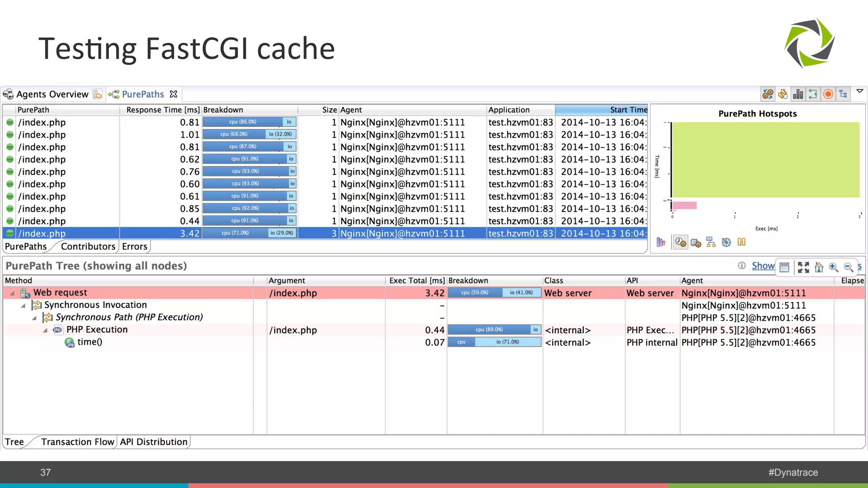
Task: Select the /index.php row with 0.44 response time
Action: tap(325, 221)
